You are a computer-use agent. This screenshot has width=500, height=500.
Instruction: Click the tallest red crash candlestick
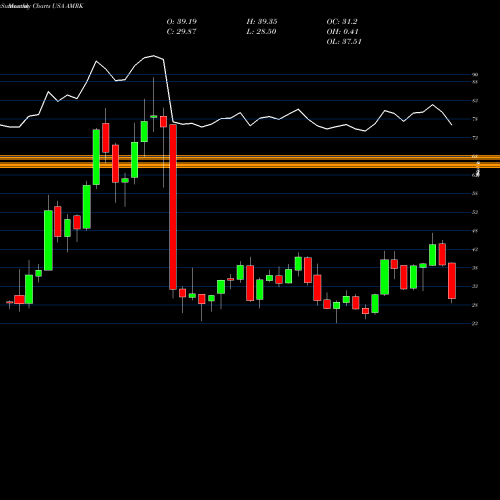(x=173, y=207)
